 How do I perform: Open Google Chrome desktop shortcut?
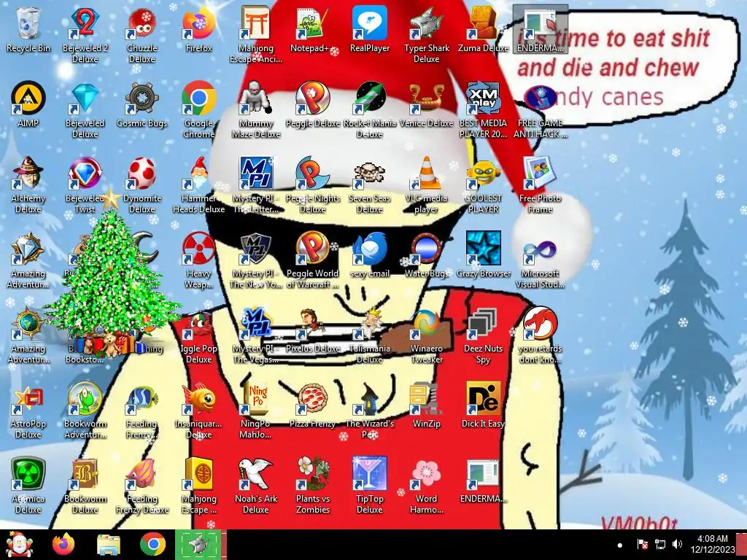click(x=198, y=109)
